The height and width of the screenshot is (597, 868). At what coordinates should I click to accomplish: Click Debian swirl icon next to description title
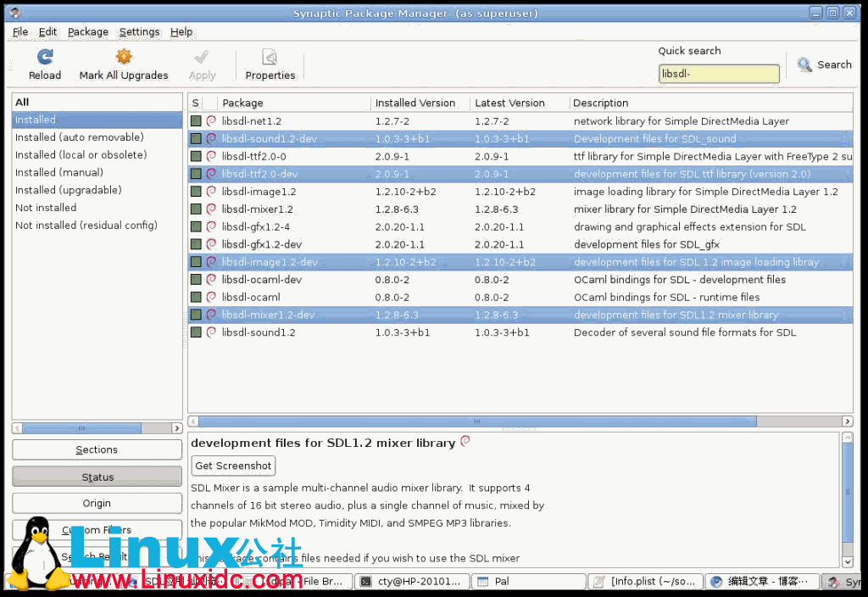(465, 442)
